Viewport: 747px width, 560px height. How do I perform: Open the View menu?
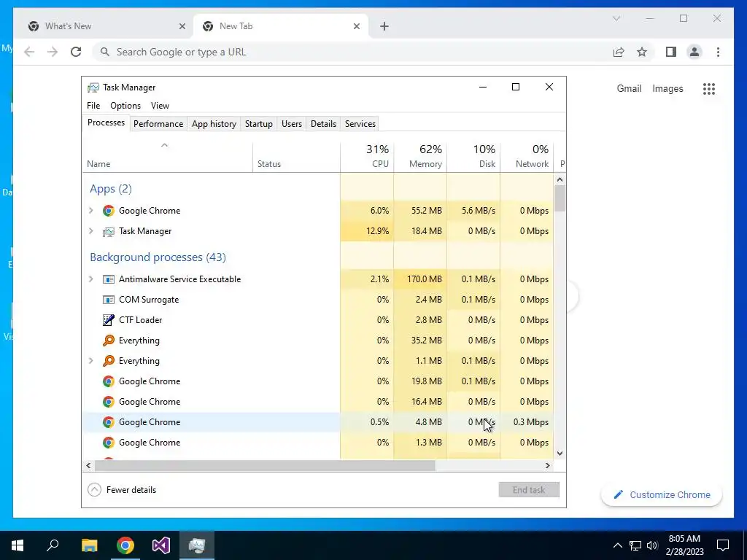tap(160, 106)
